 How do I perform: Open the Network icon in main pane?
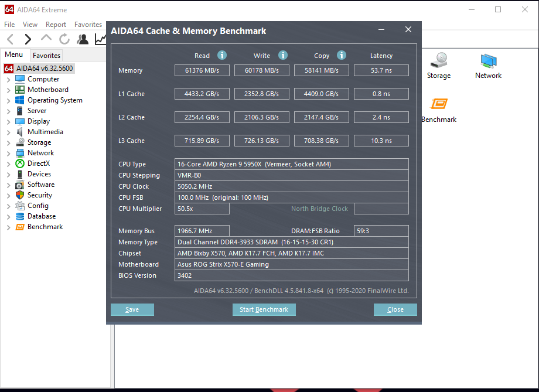click(x=488, y=66)
